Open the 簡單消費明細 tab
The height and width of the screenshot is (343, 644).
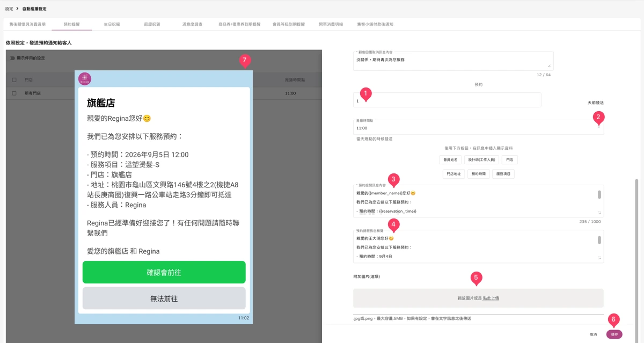click(x=331, y=24)
